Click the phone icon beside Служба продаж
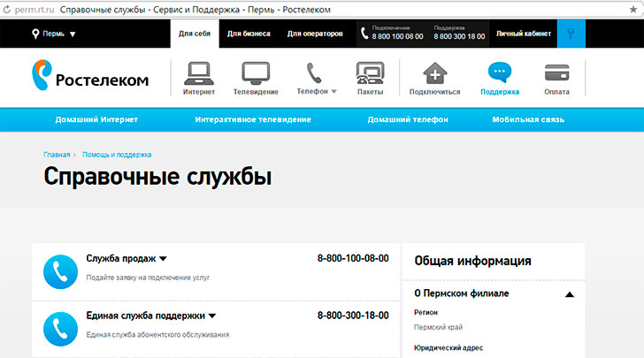Viewport: 644px width, 358px height. 60,270
